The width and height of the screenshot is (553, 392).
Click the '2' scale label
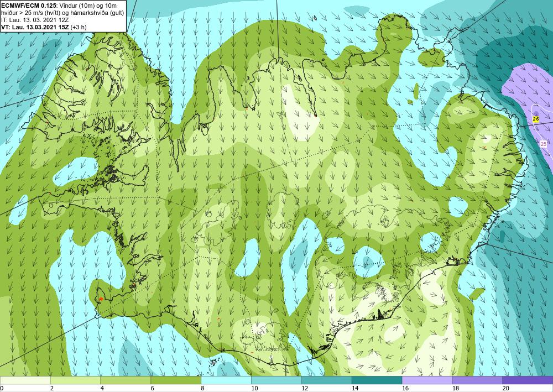(x=52, y=389)
